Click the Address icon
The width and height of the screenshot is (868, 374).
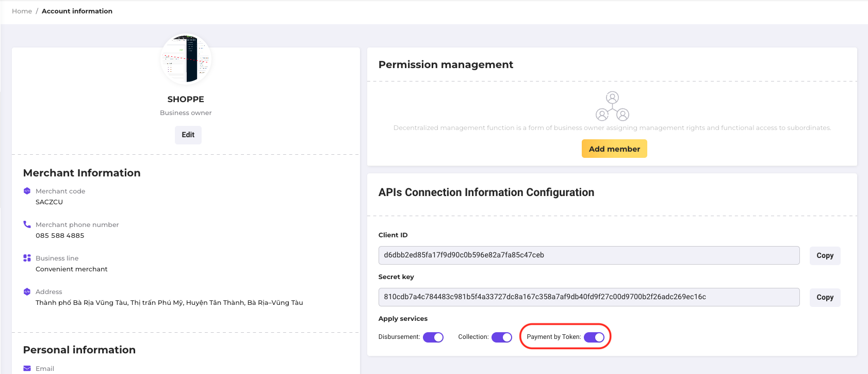(x=27, y=291)
